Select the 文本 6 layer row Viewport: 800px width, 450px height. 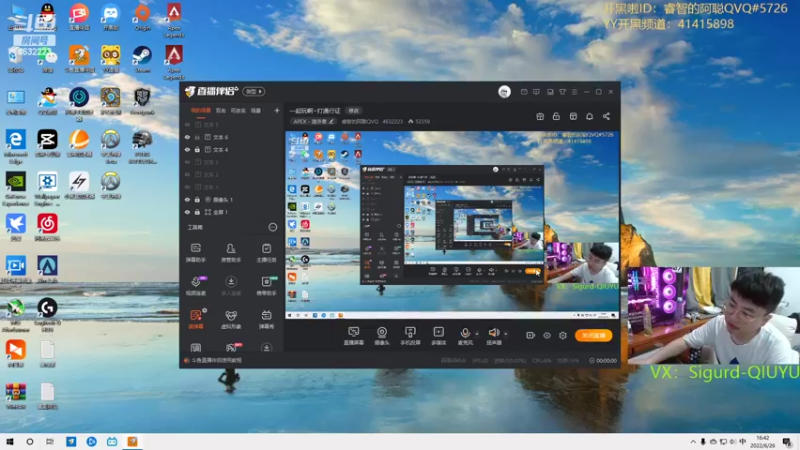232,137
